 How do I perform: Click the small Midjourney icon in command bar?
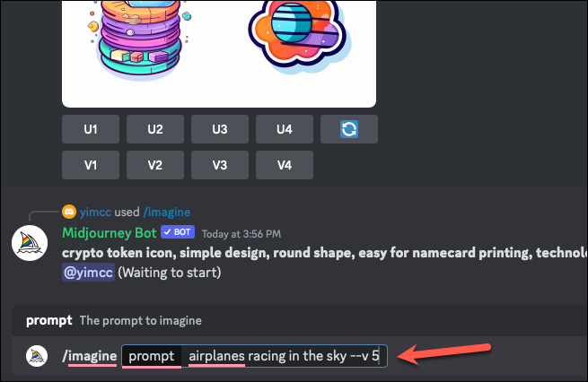(x=37, y=356)
